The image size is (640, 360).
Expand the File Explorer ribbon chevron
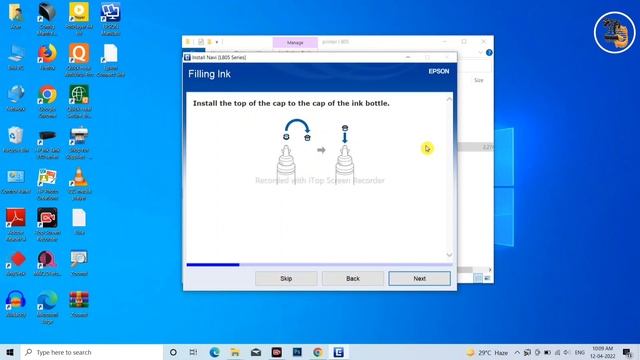(x=480, y=52)
